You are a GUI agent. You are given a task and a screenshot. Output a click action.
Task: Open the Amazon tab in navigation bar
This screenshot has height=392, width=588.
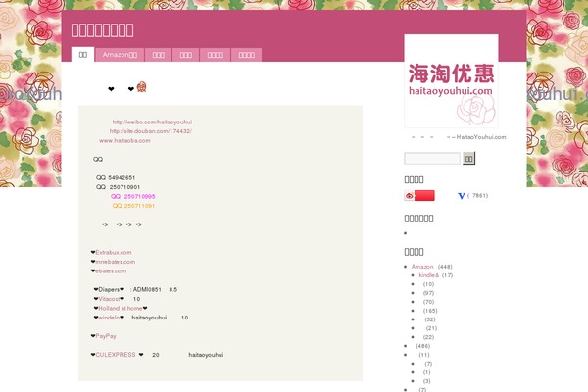120,55
